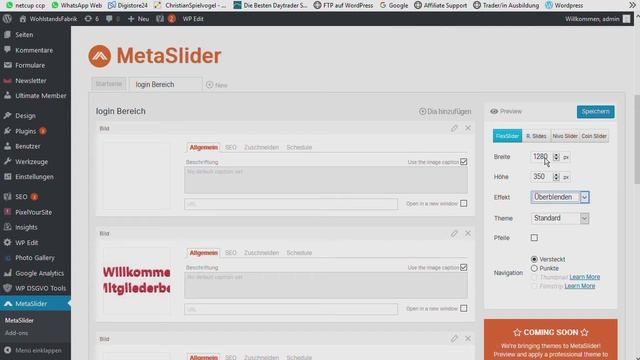Screen dimensions: 640x360
Task: Toggle 'Open in a new window' on first slide
Action: (x=464, y=203)
